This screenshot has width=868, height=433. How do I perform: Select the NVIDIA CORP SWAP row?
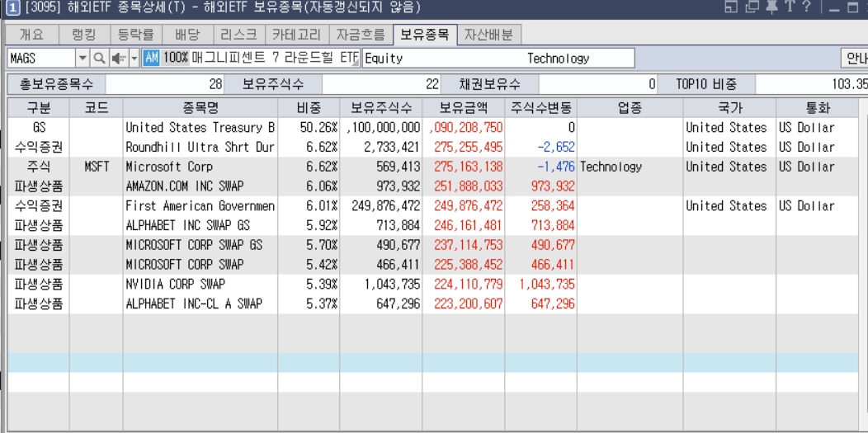(433, 285)
